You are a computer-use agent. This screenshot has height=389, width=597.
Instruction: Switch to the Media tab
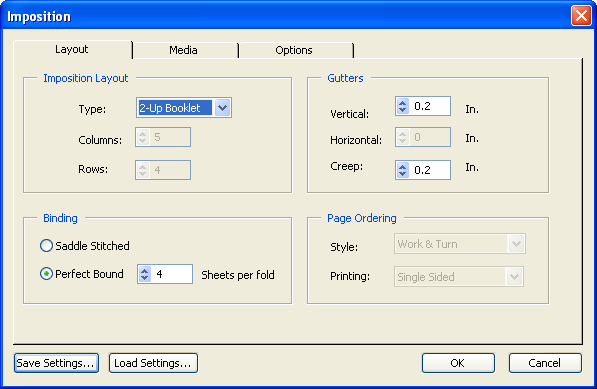click(x=184, y=50)
